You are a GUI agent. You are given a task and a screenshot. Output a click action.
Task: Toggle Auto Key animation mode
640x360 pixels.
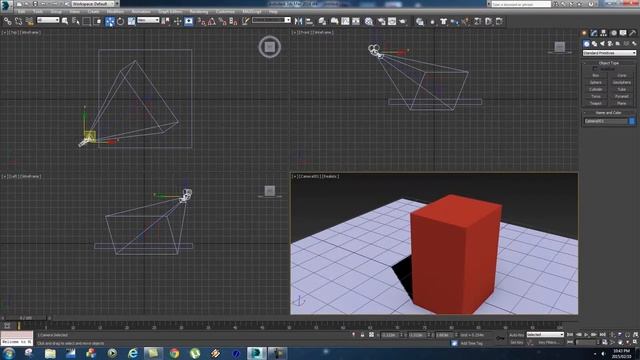click(516, 335)
